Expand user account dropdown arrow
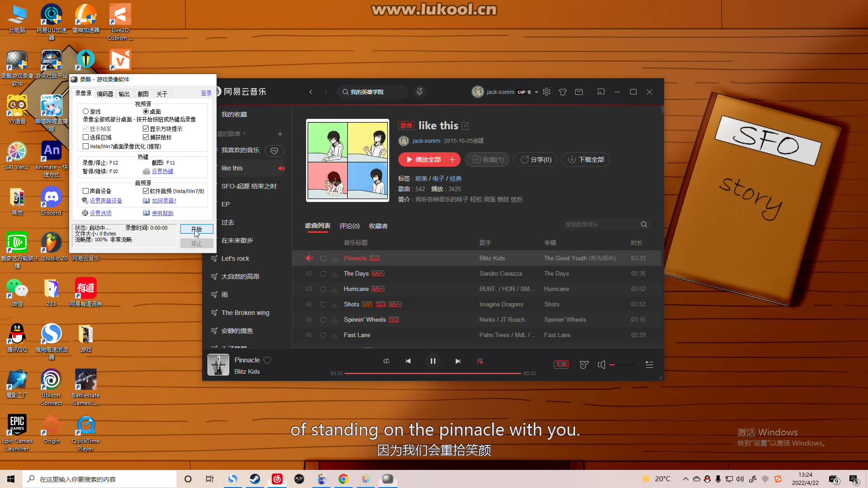Viewport: 868px width, 488px height. tap(537, 92)
